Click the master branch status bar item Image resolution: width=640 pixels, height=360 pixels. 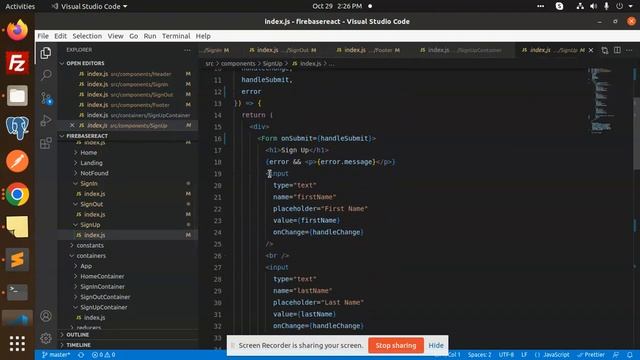coord(56,355)
